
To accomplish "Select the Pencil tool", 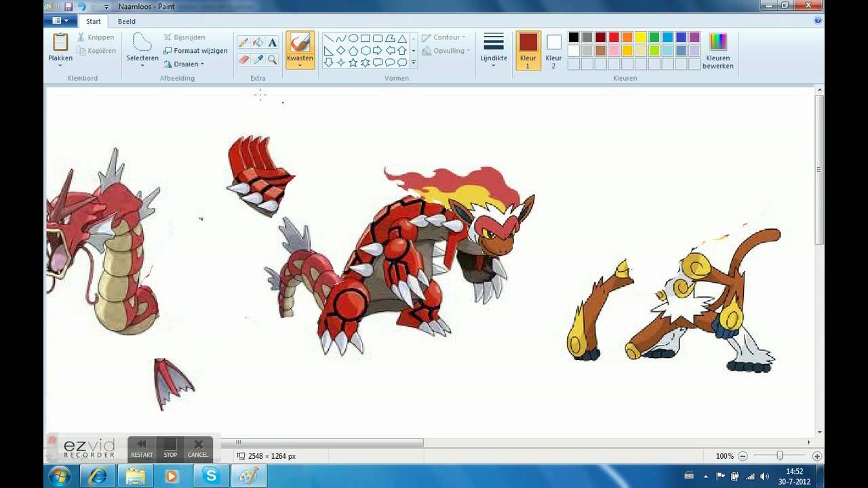I will 243,43.
